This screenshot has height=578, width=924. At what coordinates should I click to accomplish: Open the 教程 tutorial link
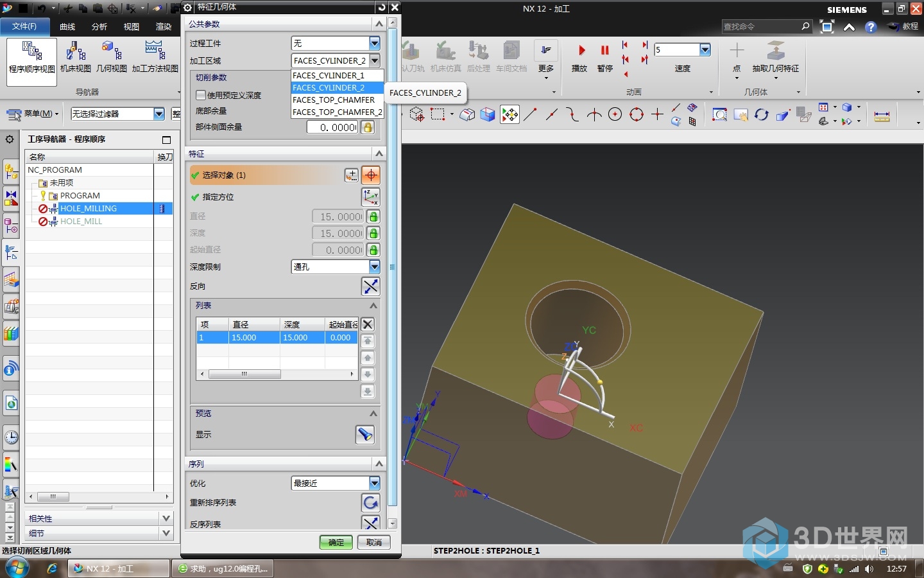(x=903, y=26)
